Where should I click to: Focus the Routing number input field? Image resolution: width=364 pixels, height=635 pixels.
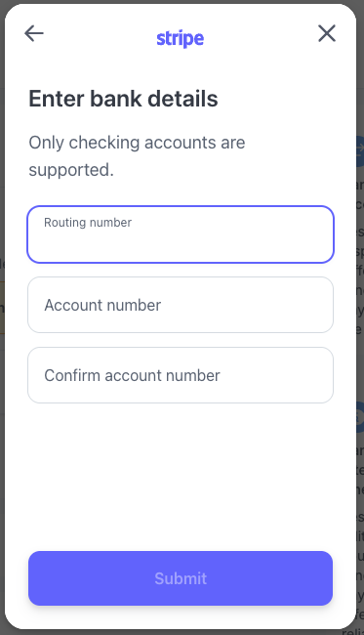pyautogui.click(x=181, y=234)
